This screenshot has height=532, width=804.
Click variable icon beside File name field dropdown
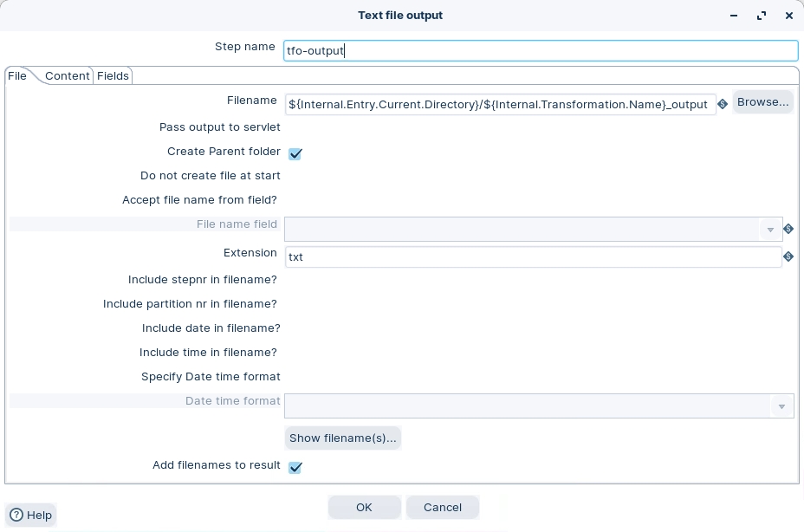tap(788, 229)
